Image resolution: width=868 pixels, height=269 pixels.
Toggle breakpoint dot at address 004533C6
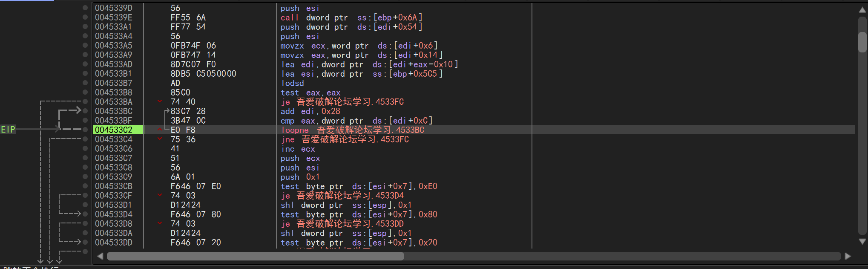coord(85,148)
